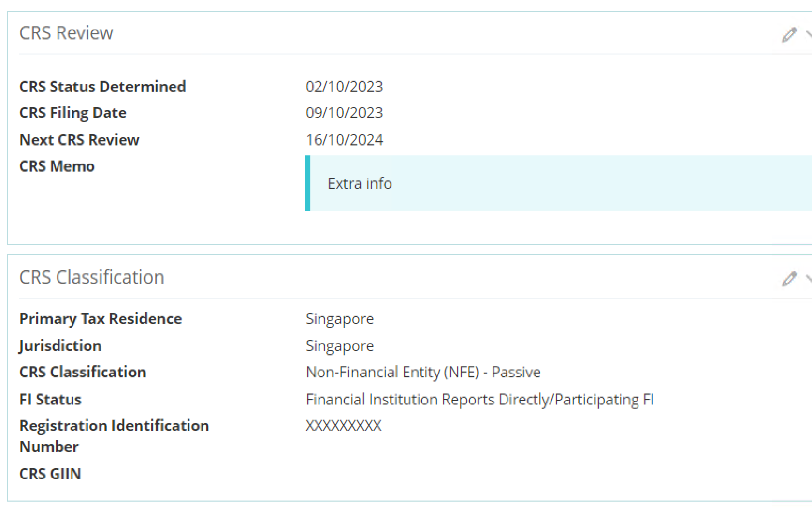
Task: Click the FI Status label
Action: (50, 399)
